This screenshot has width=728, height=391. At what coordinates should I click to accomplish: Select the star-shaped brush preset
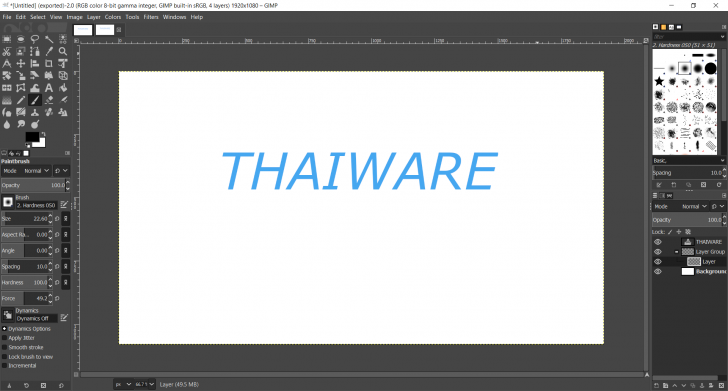[x=659, y=82]
